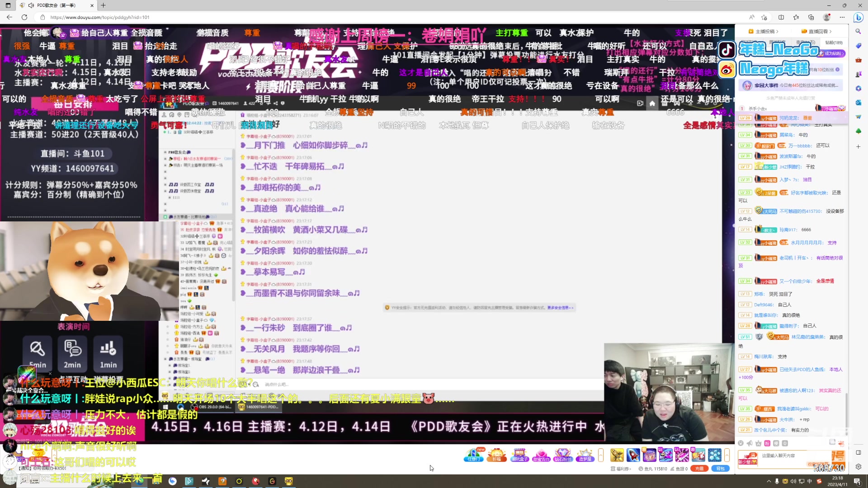Open the Windows notification center
868x488 pixels.
[x=857, y=481]
